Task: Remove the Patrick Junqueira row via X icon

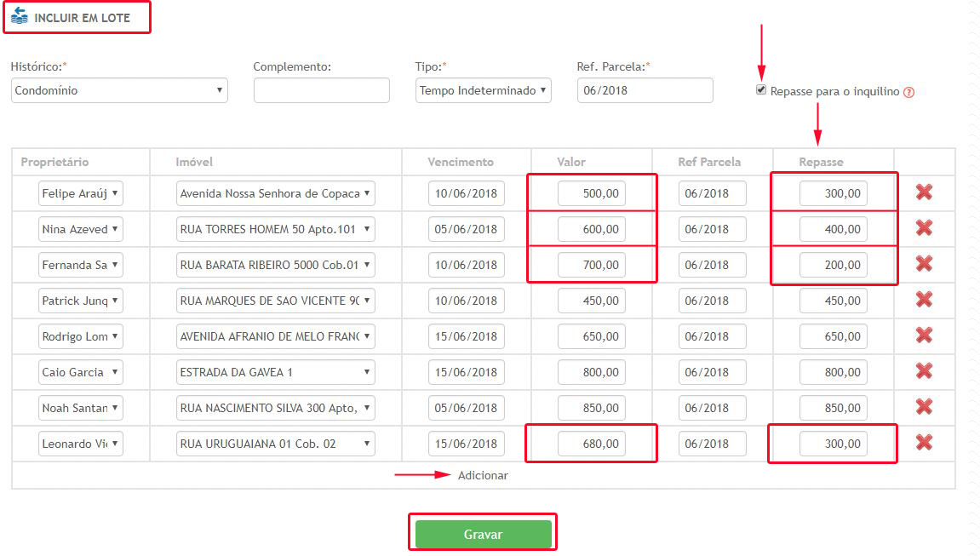Action: 924,300
